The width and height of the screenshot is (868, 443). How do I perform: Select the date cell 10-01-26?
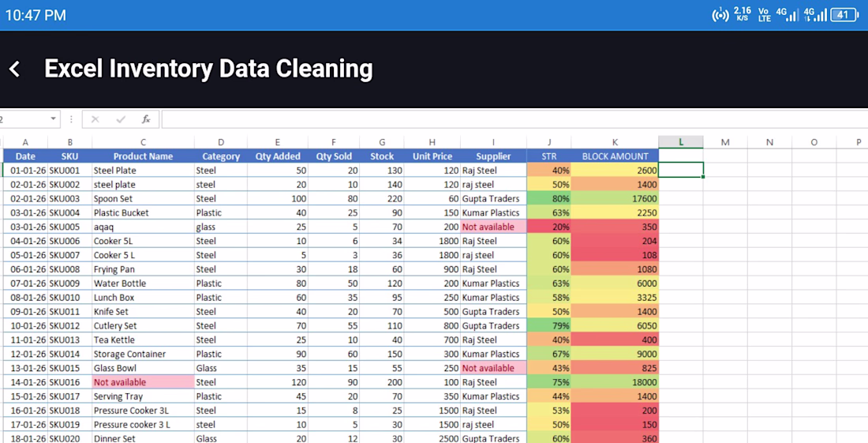[25, 325]
